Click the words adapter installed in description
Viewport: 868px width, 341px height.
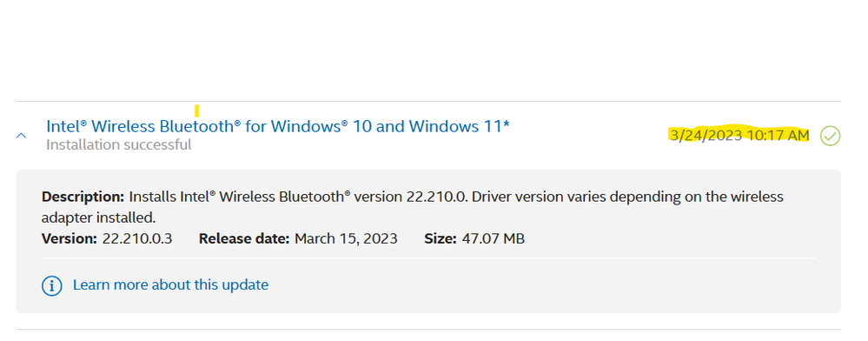98,217
